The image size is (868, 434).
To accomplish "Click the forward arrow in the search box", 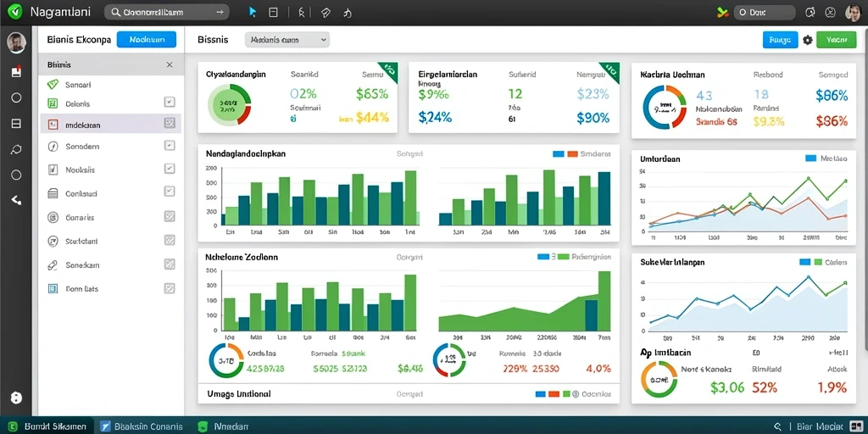I will click(x=220, y=12).
